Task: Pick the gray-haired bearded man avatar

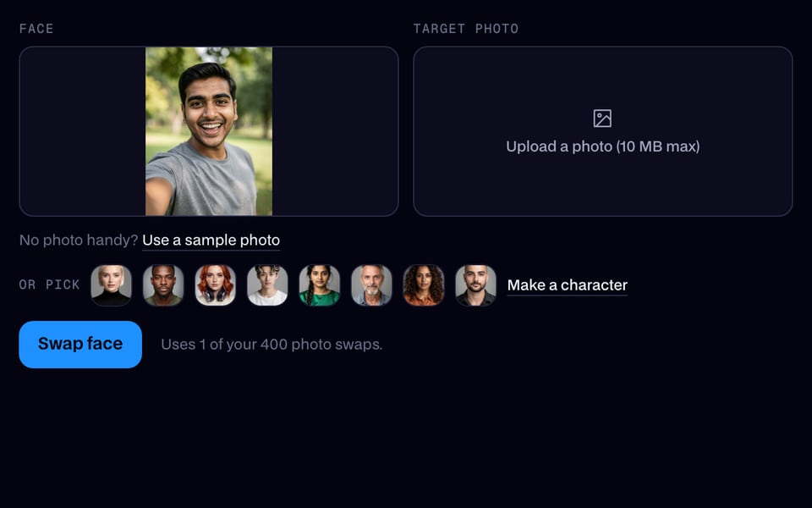Action: point(371,285)
